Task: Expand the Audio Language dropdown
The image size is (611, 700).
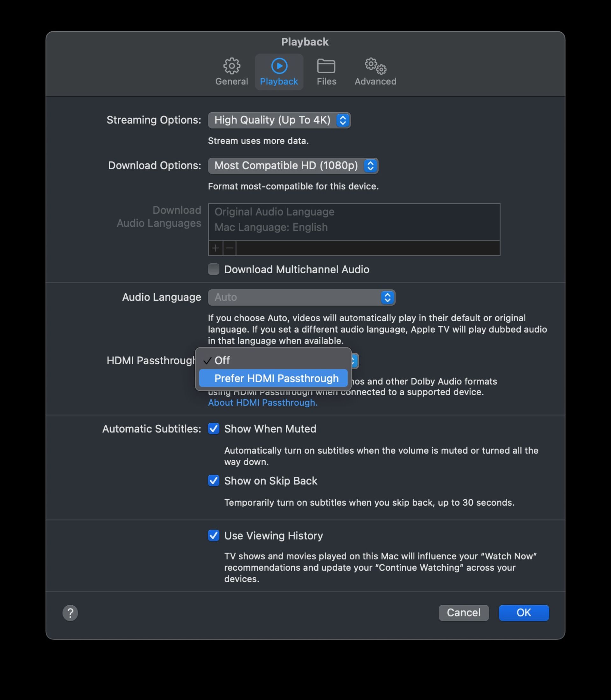Action: click(x=387, y=297)
